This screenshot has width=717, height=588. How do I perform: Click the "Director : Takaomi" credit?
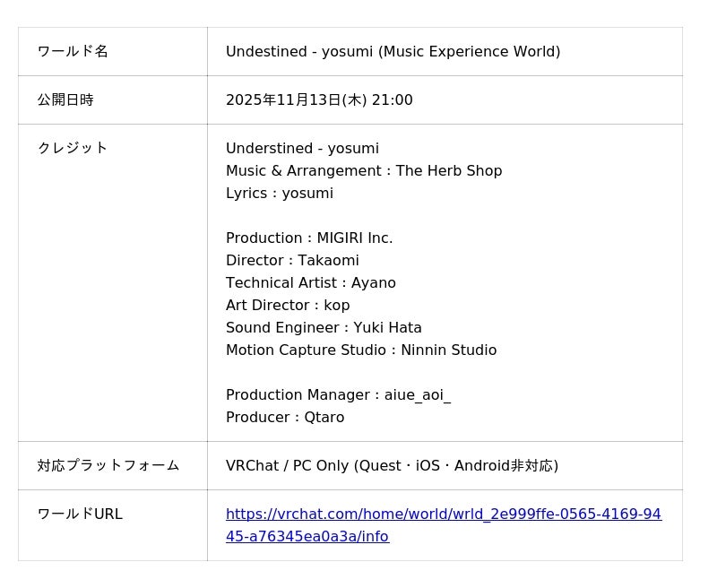coord(292,260)
